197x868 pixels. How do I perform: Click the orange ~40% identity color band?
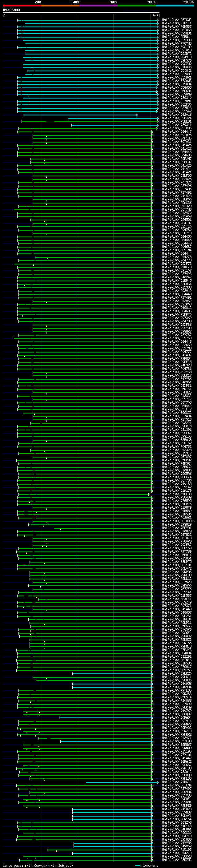tap(60, 6)
